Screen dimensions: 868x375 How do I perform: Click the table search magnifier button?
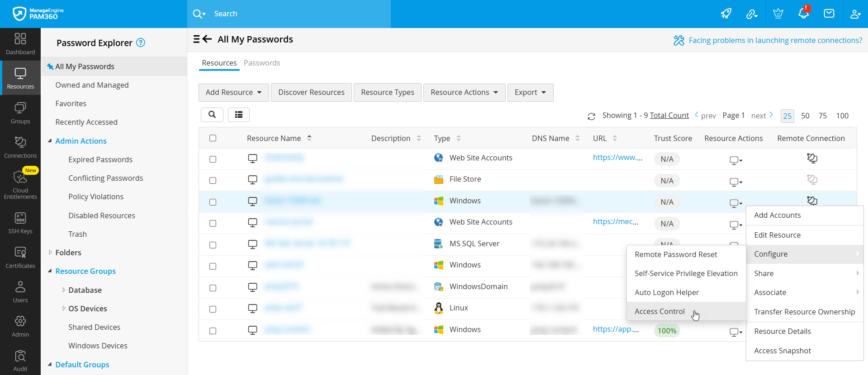(x=212, y=115)
